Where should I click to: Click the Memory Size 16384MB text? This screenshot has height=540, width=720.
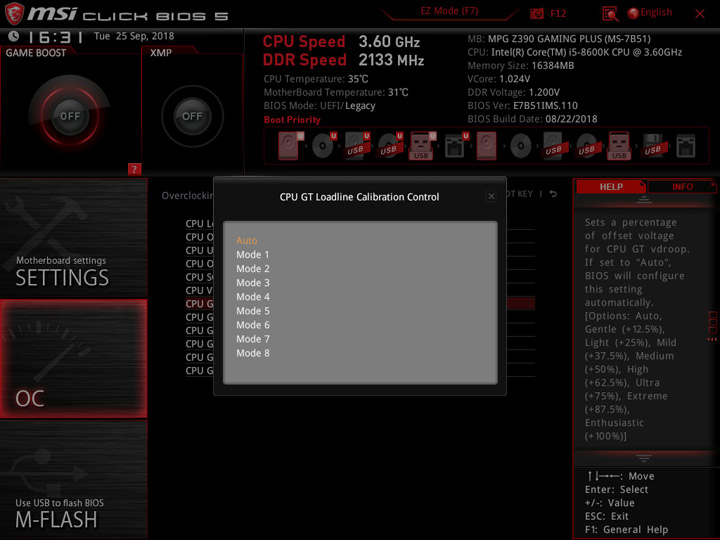point(521,66)
